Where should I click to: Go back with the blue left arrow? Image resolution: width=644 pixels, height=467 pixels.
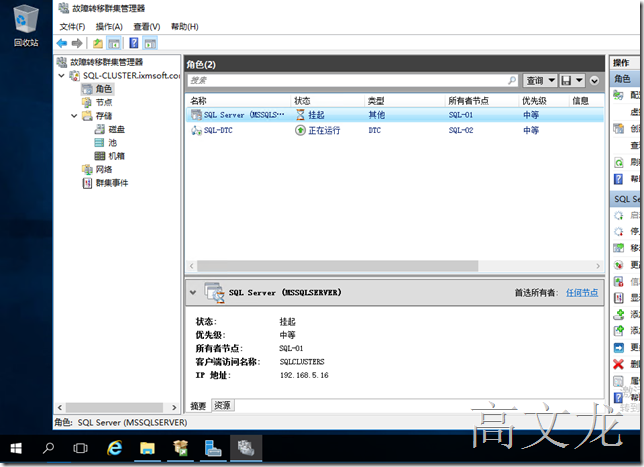[x=62, y=43]
